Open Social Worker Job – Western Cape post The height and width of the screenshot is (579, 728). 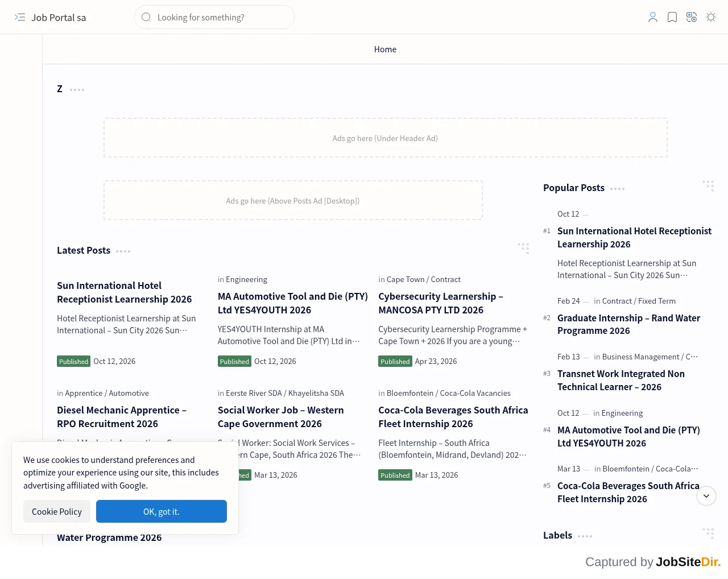[281, 417]
